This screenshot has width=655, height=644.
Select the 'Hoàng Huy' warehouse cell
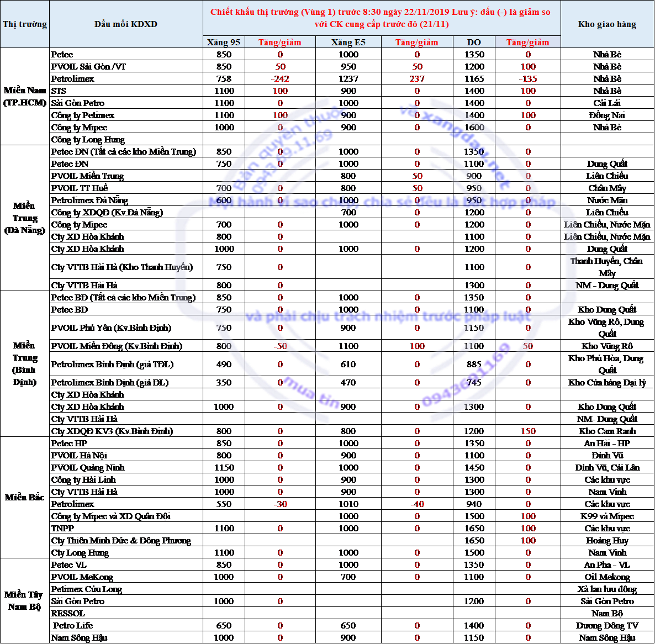coord(607,540)
